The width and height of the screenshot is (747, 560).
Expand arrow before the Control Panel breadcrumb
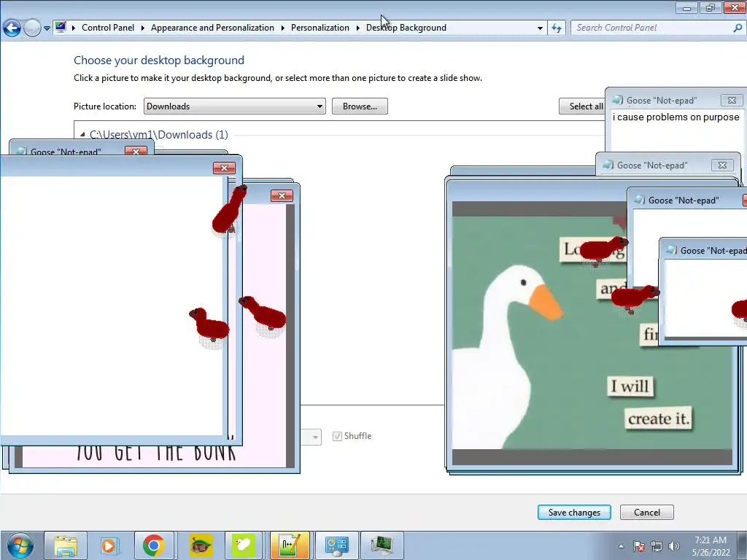(74, 28)
